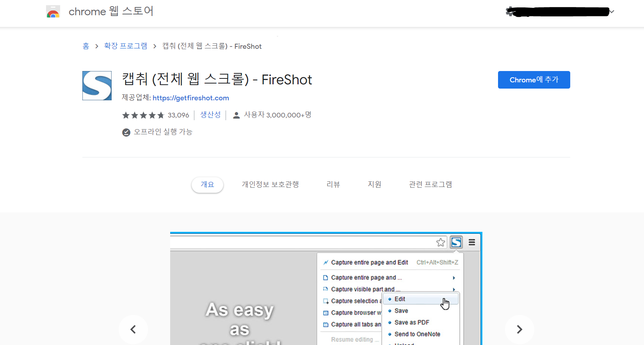The width and height of the screenshot is (644, 345).
Task: Click the five-star rating icons
Action: click(143, 115)
